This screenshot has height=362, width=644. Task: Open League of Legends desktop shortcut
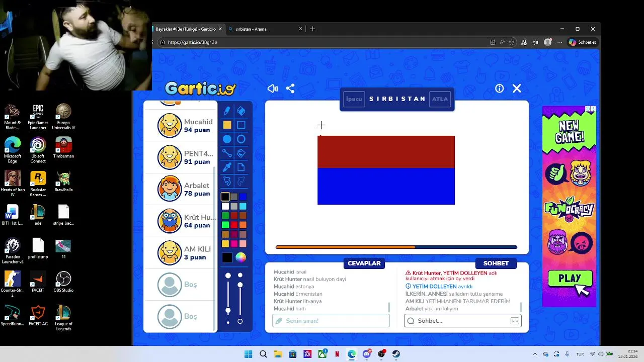pos(63,318)
